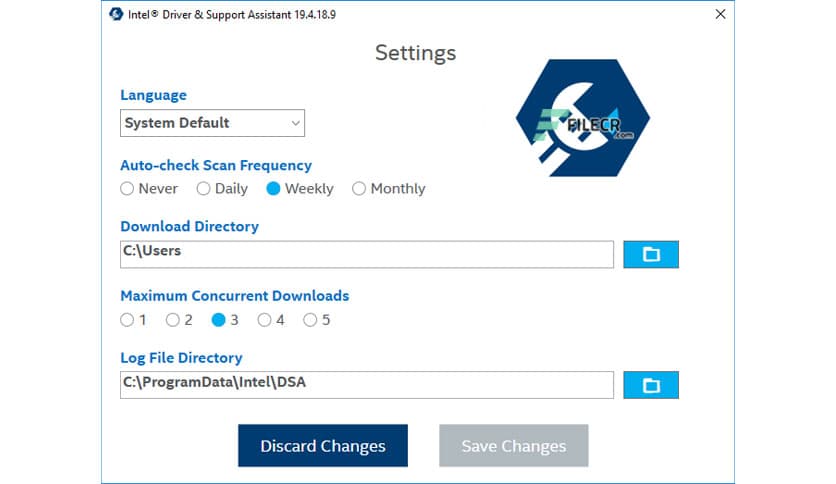Set maximum concurrent downloads to 3
This screenshot has height=484, width=836.
pos(218,320)
